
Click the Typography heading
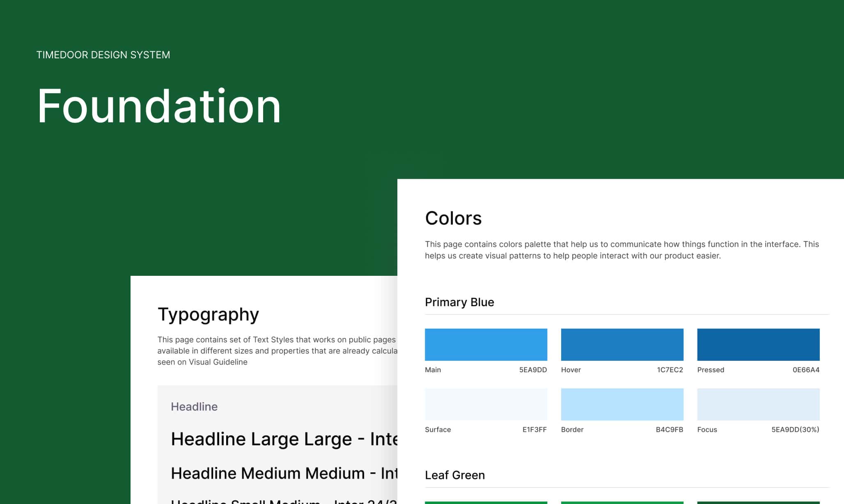(208, 314)
